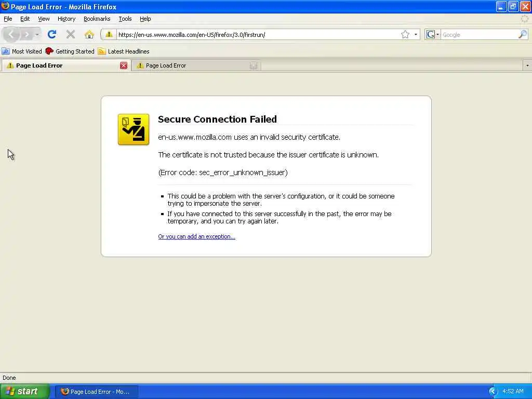This screenshot has width=532, height=399.
Task: Click the Done status bar text
Action: (9, 378)
